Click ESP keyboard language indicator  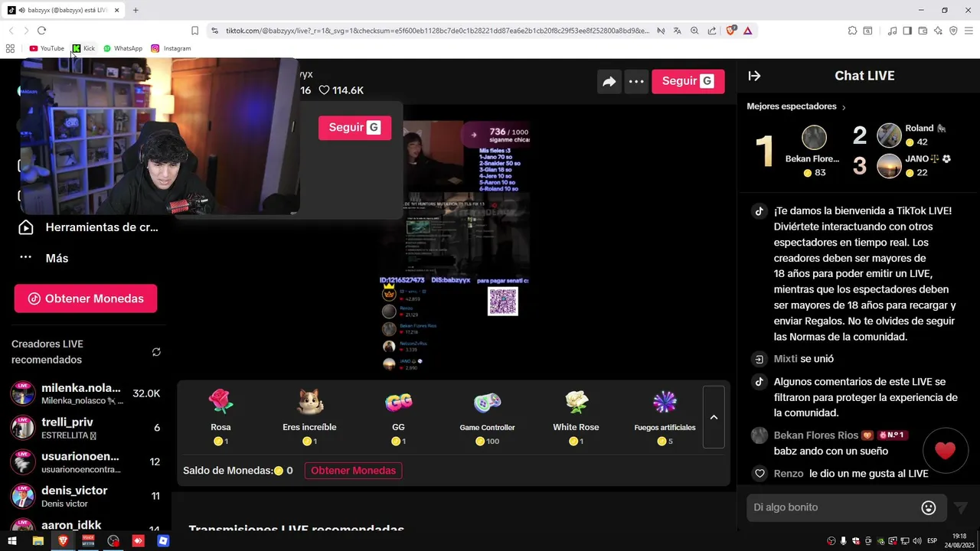932,541
